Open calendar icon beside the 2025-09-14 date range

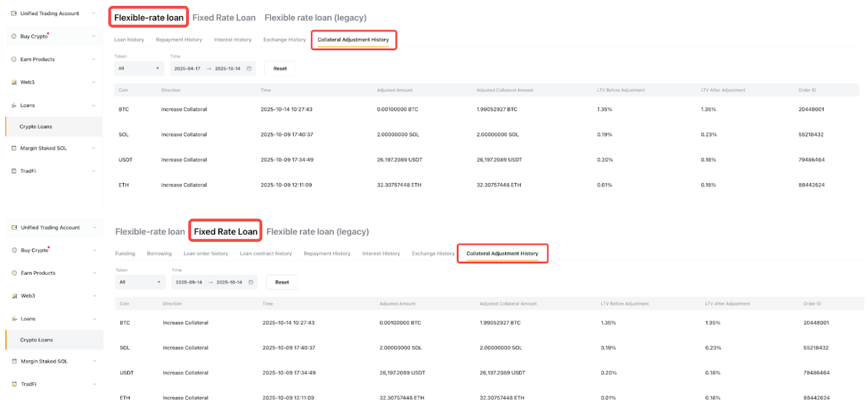point(251,282)
